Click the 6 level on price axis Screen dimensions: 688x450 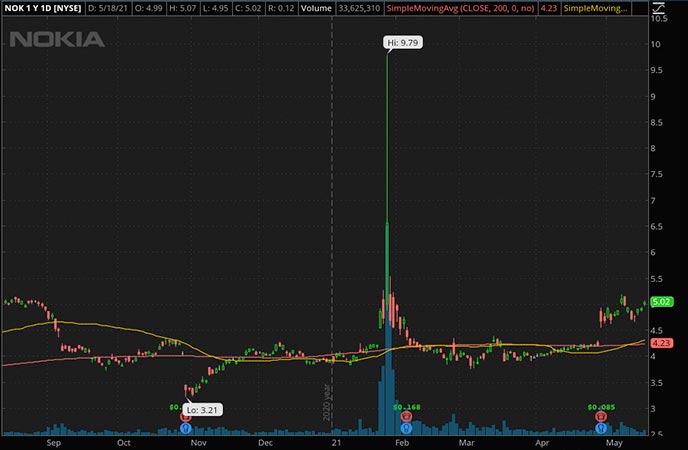tap(653, 252)
